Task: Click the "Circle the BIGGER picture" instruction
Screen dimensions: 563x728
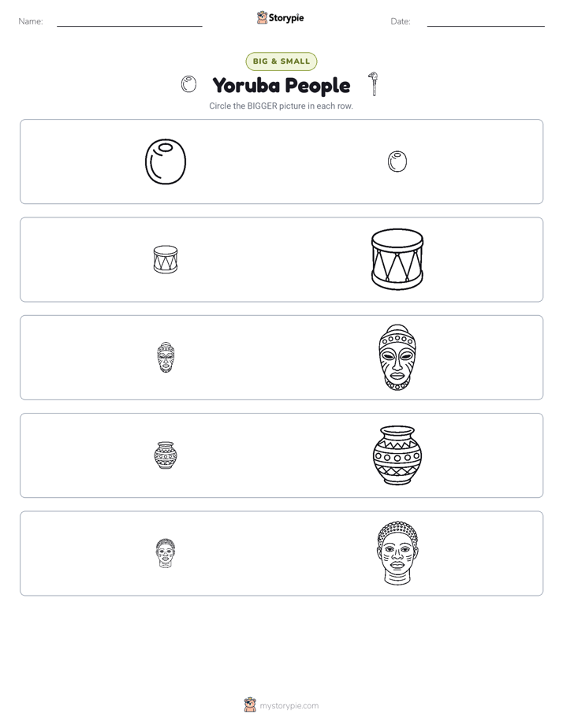Action: (x=281, y=106)
